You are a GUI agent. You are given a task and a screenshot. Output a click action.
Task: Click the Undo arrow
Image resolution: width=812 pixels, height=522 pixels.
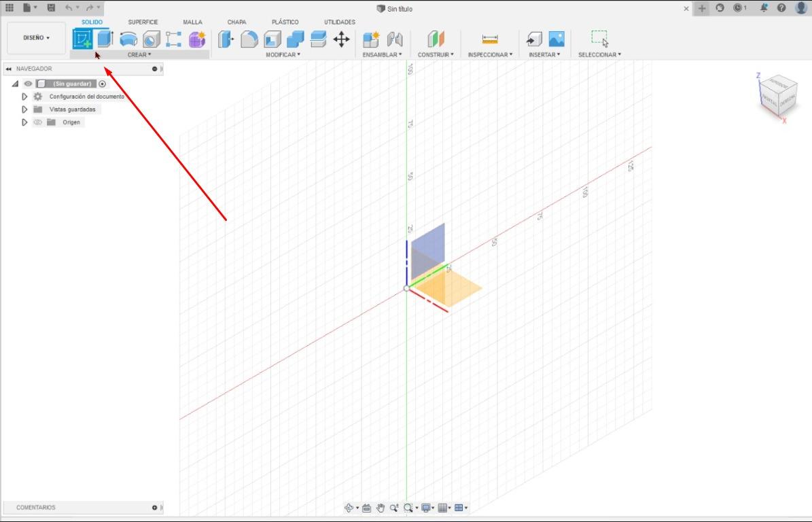tap(69, 7)
